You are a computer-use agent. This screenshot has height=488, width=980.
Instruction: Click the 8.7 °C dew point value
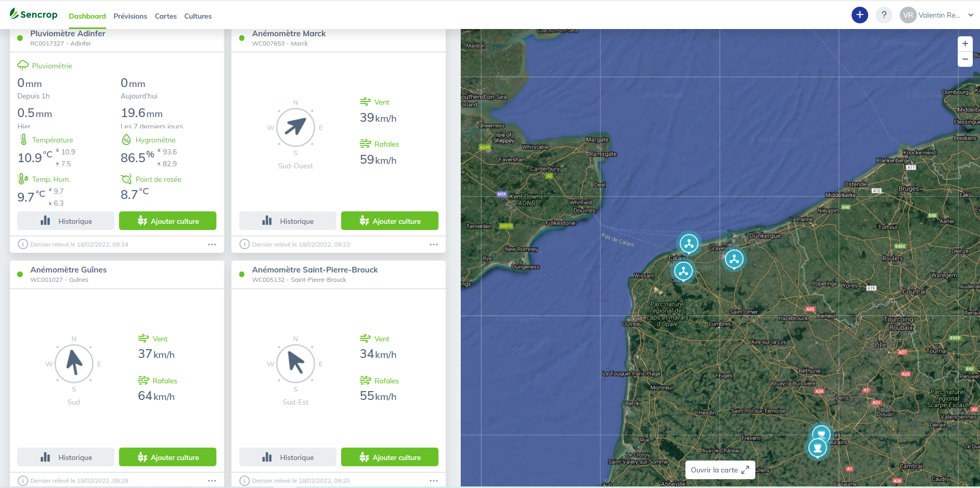(x=135, y=194)
